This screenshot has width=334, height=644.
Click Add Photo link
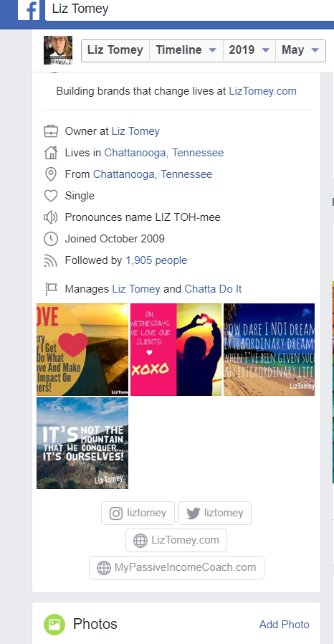click(285, 625)
